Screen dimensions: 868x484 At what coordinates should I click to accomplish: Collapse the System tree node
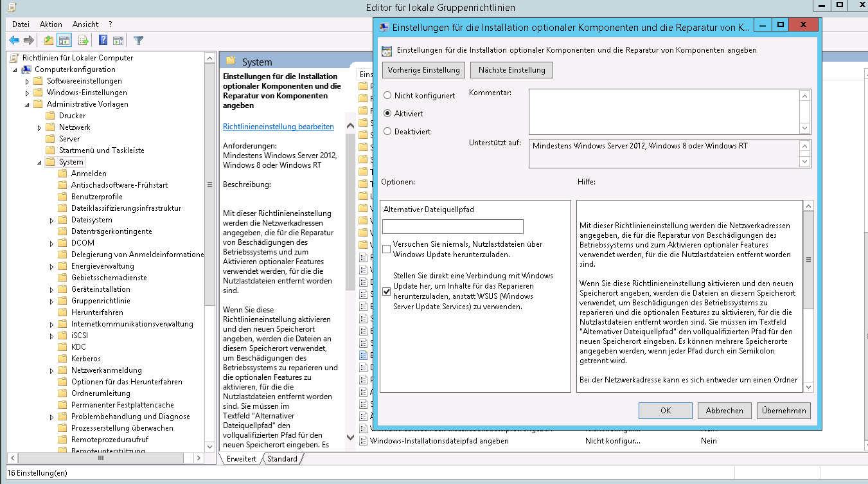[x=39, y=162]
